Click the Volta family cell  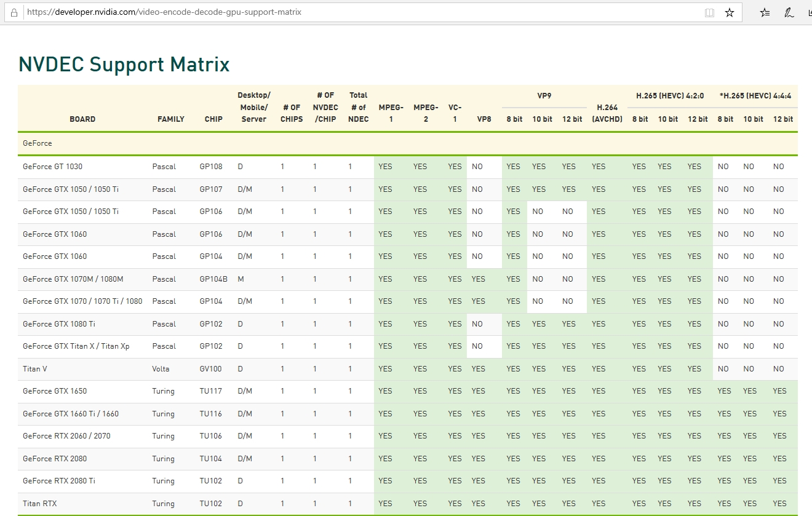[x=161, y=369]
